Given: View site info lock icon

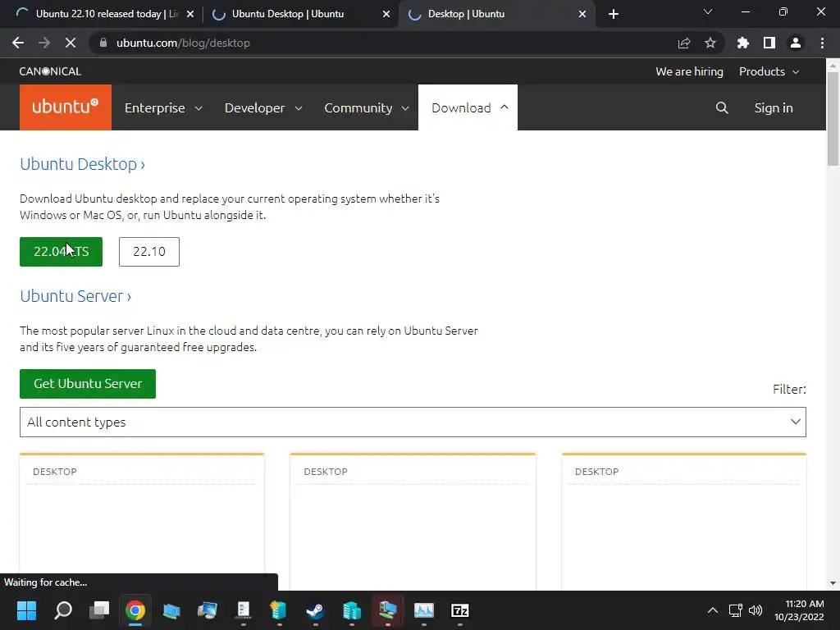Looking at the screenshot, I should [x=103, y=43].
